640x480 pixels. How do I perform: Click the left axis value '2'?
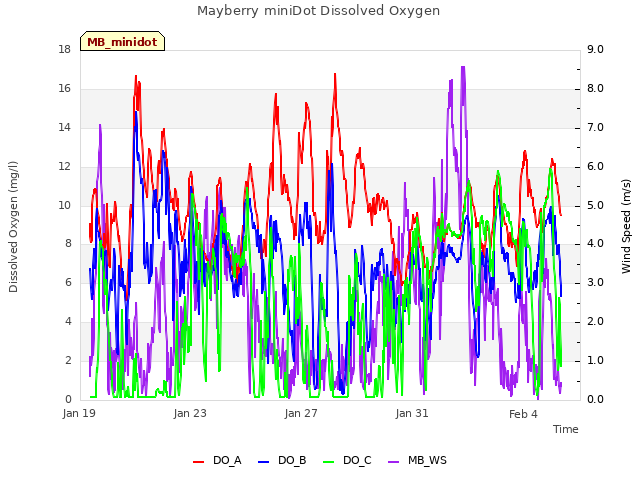coord(68,360)
